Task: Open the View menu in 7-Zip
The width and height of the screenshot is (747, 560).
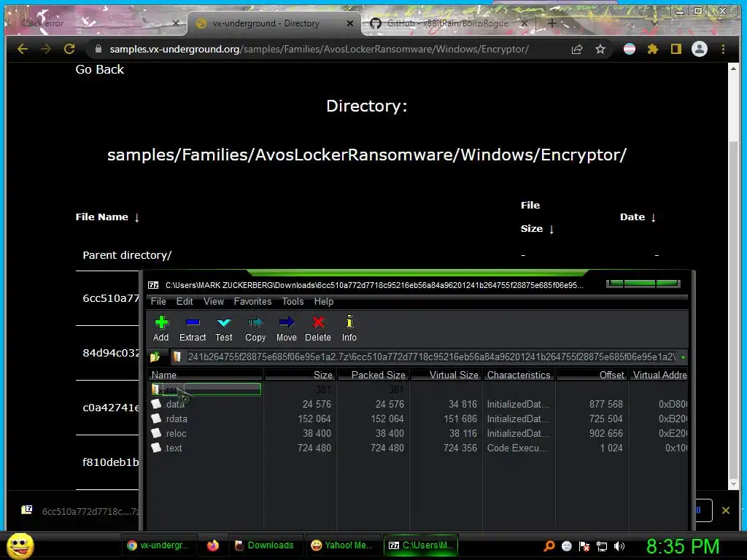Action: point(214,301)
